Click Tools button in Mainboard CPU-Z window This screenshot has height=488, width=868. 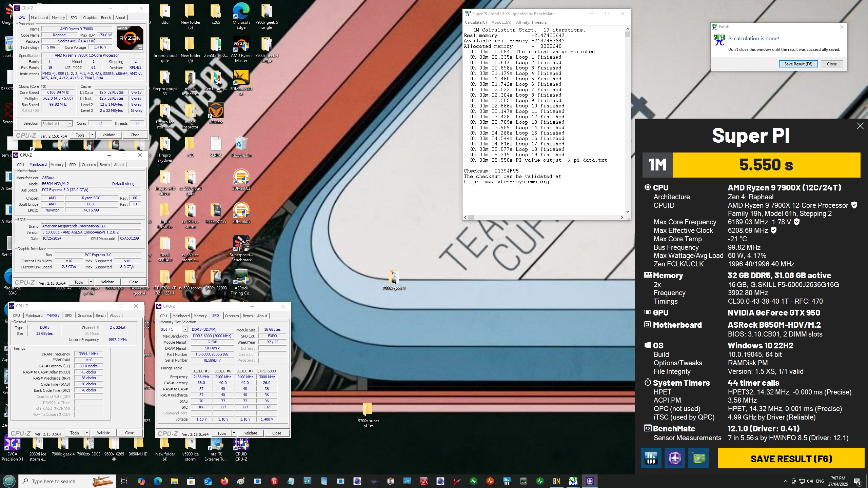79,282
